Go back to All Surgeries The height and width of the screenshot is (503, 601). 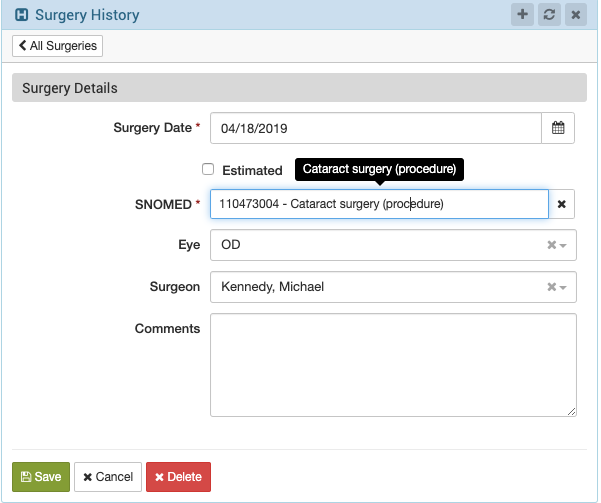point(57,46)
